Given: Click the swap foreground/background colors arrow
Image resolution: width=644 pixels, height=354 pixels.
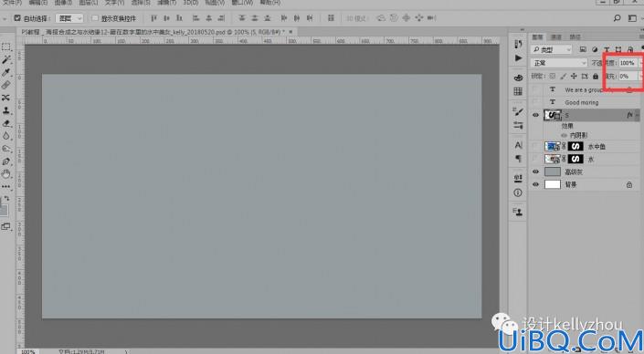Looking at the screenshot, I should point(6,199).
